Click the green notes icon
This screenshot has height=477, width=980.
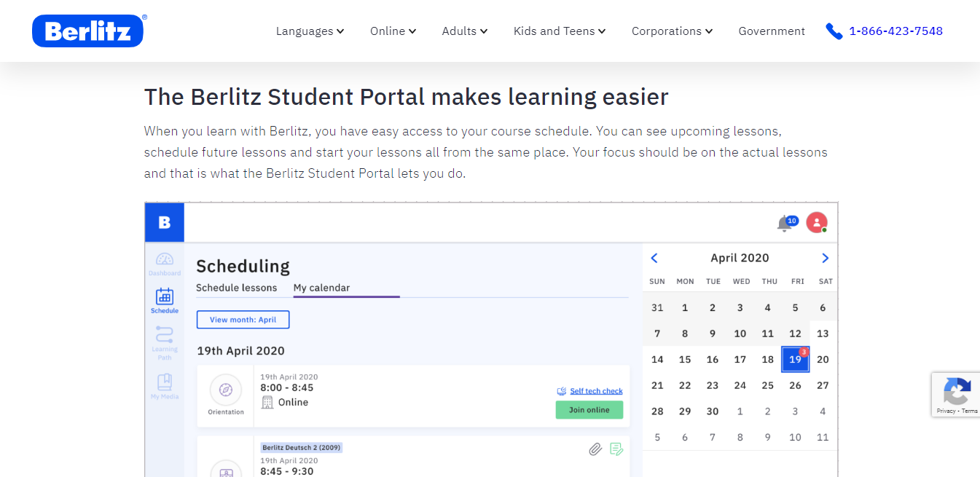(x=616, y=449)
